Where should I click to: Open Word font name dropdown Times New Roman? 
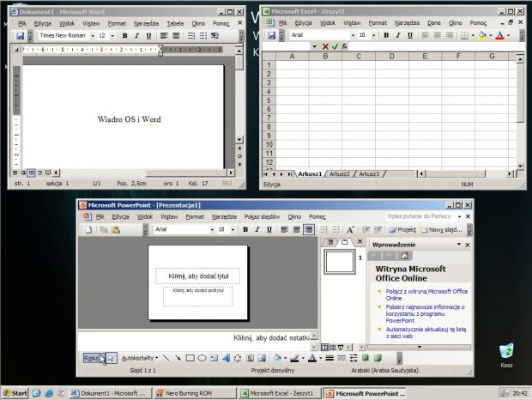[x=93, y=36]
